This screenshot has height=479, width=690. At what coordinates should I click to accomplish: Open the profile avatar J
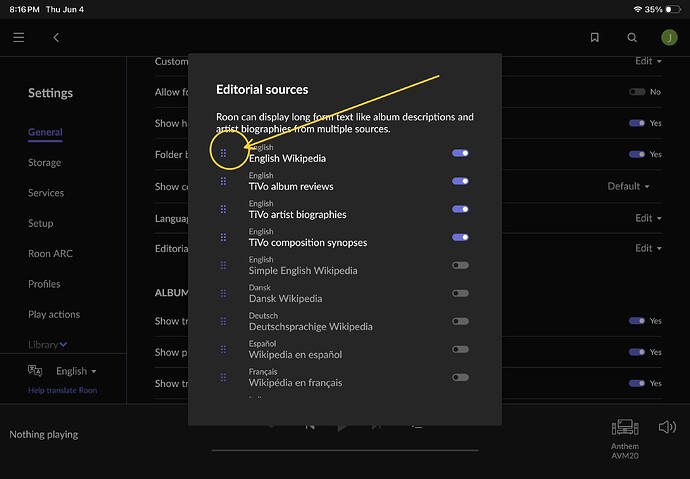pos(669,37)
